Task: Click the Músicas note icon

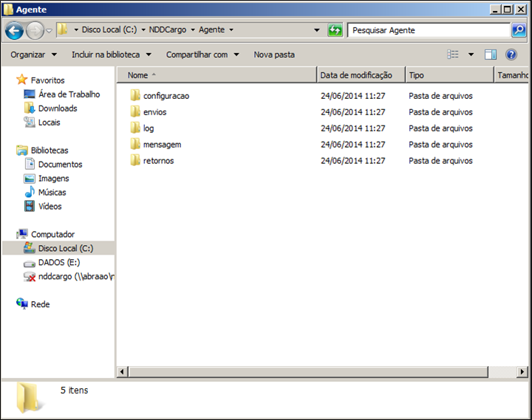Action: (30, 192)
